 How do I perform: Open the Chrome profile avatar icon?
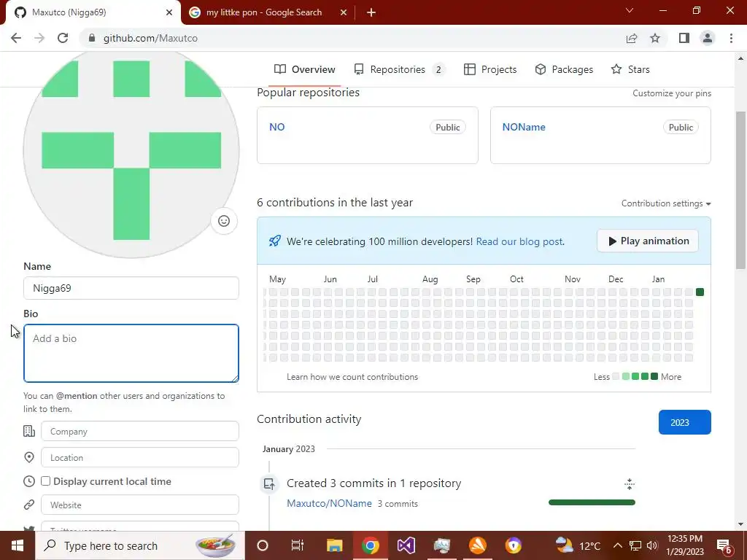tap(708, 38)
